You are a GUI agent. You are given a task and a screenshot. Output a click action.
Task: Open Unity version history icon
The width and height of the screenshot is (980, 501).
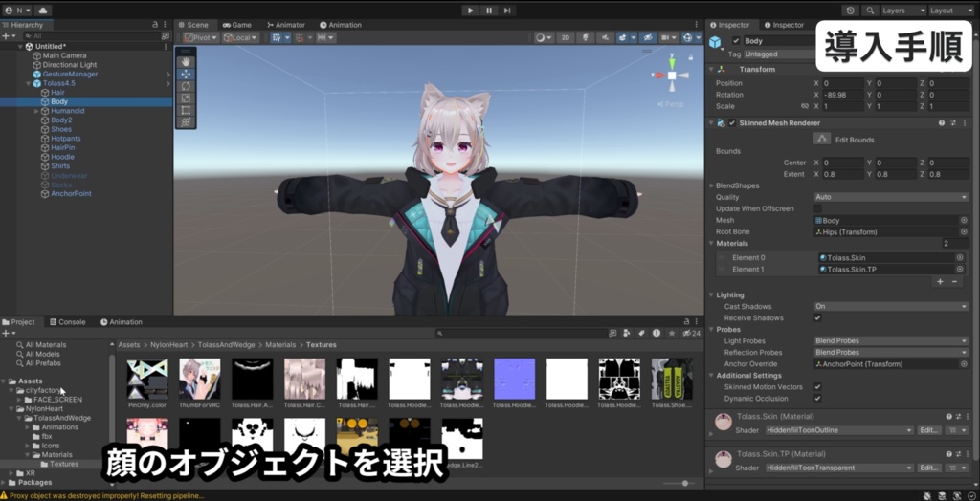point(850,11)
